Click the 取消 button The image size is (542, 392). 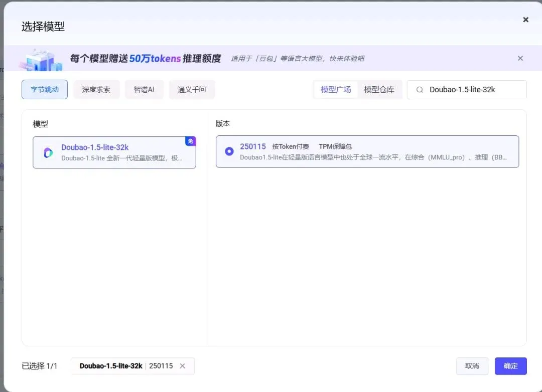point(472,366)
